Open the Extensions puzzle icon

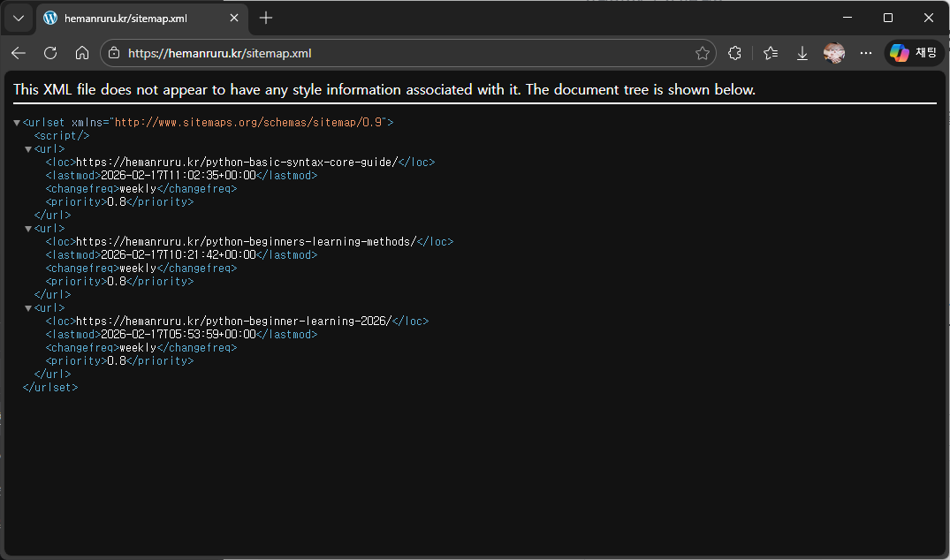click(734, 53)
